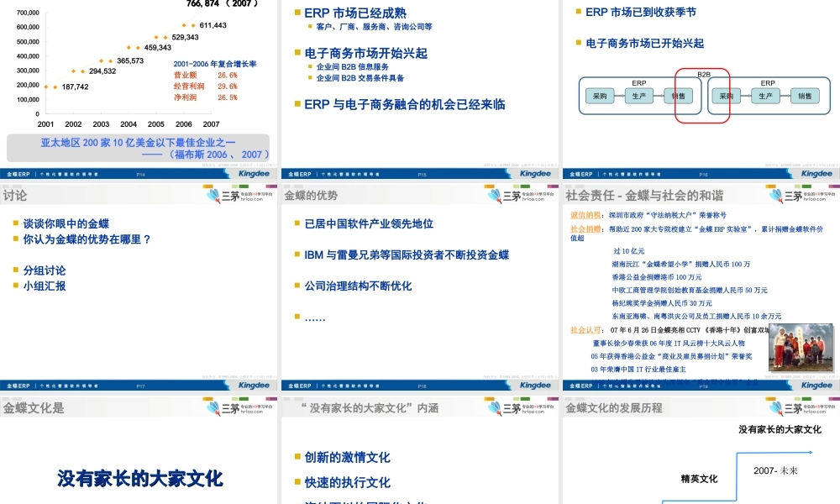Click the chart data label 529,343

pyautogui.click(x=185, y=37)
